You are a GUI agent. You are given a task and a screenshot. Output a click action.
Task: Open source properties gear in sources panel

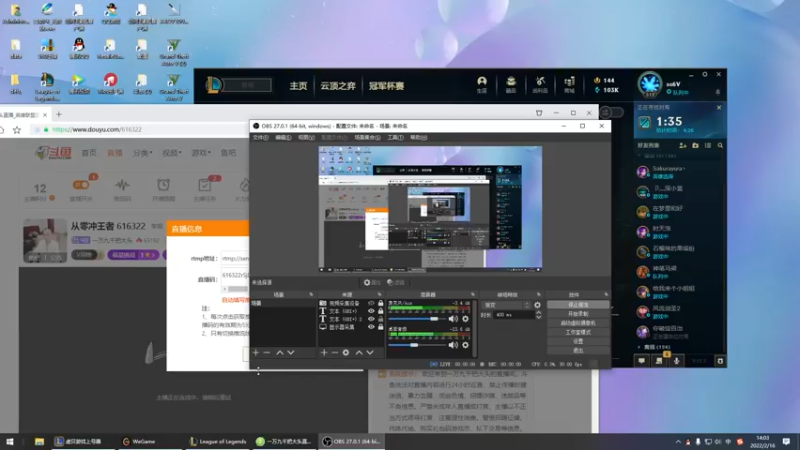coord(346,353)
